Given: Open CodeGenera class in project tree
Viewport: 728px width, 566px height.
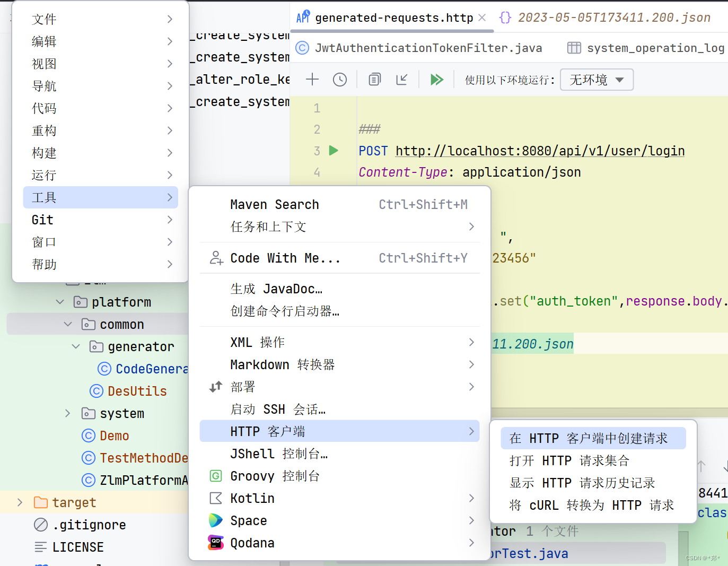Looking at the screenshot, I should click(x=143, y=369).
